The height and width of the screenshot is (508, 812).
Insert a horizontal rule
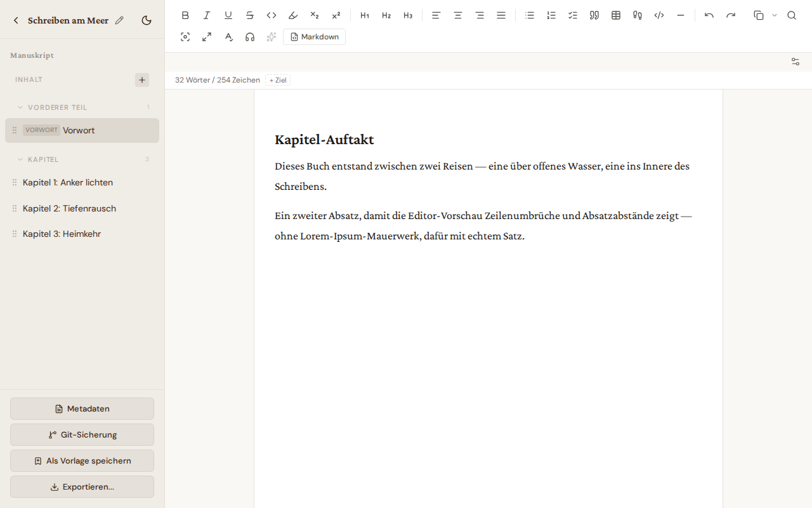[x=681, y=15]
